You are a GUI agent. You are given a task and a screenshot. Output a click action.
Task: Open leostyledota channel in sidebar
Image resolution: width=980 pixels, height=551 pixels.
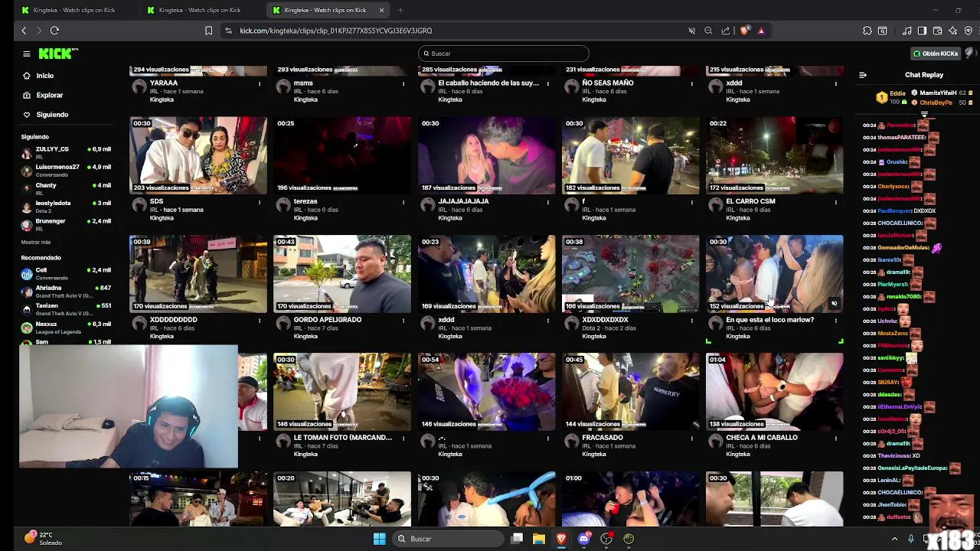click(66, 207)
